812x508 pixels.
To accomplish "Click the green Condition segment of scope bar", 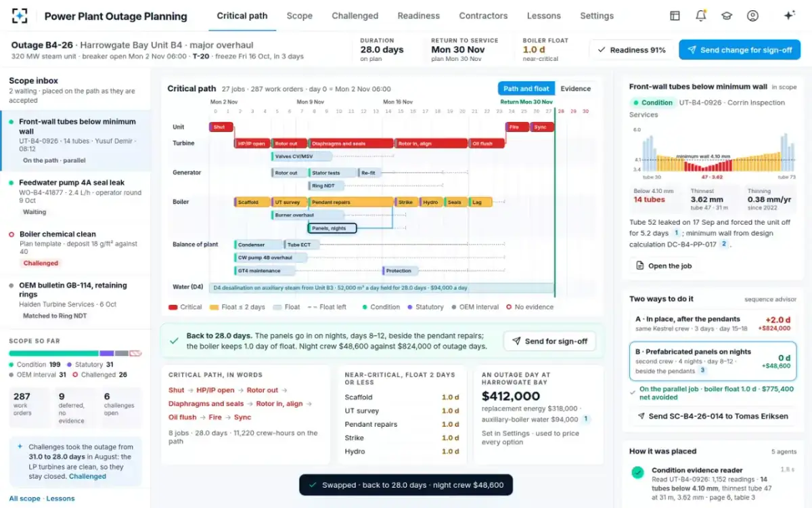I will [53, 354].
